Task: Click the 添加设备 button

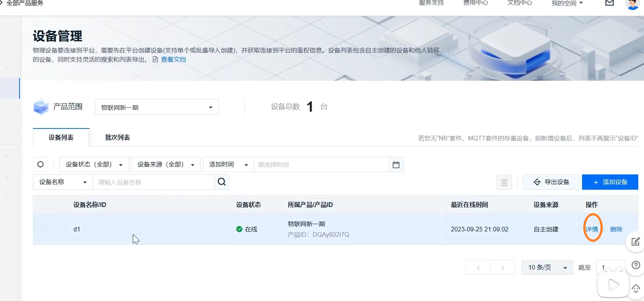Action: [610, 182]
